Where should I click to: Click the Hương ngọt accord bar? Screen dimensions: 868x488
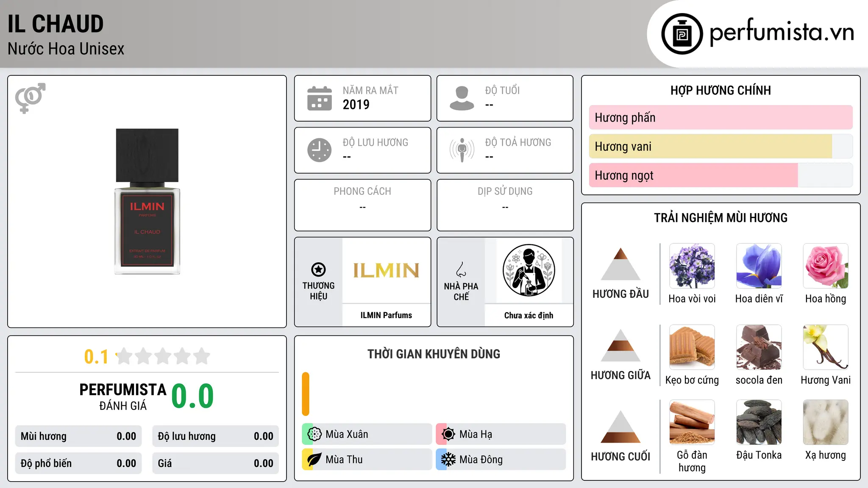721,175
